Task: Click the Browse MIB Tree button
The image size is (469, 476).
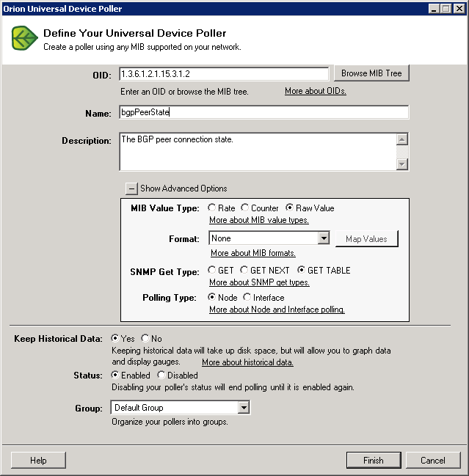Action: point(371,73)
